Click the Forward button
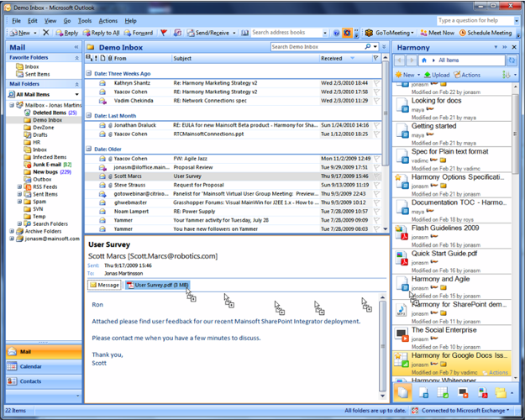525x420 pixels. 139,33
